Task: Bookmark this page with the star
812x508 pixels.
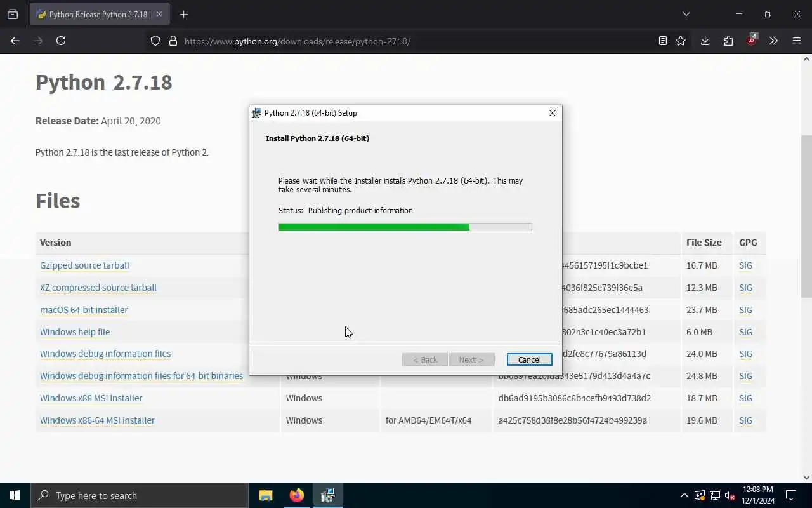Action: coord(681,41)
